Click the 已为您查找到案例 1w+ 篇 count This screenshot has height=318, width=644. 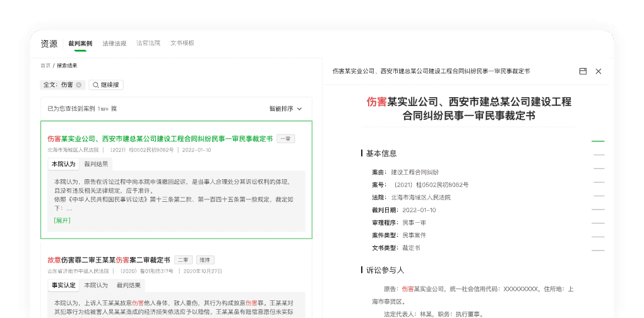click(x=82, y=109)
